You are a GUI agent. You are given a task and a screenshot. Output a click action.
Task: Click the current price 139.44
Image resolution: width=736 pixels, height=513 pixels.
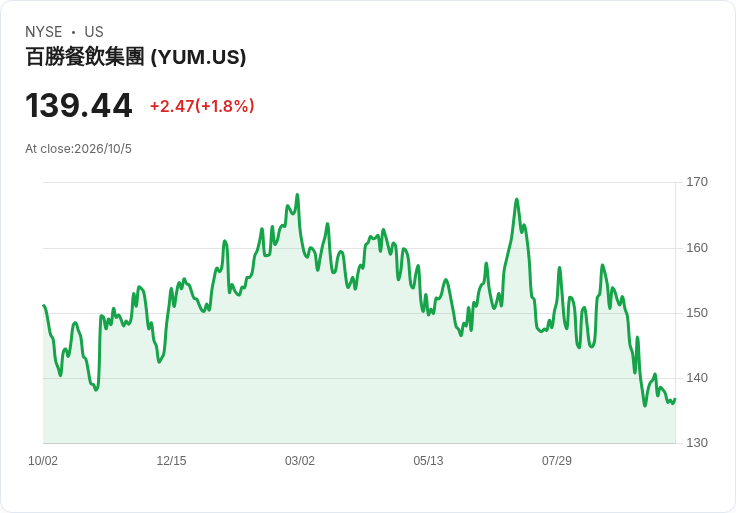pyautogui.click(x=78, y=106)
